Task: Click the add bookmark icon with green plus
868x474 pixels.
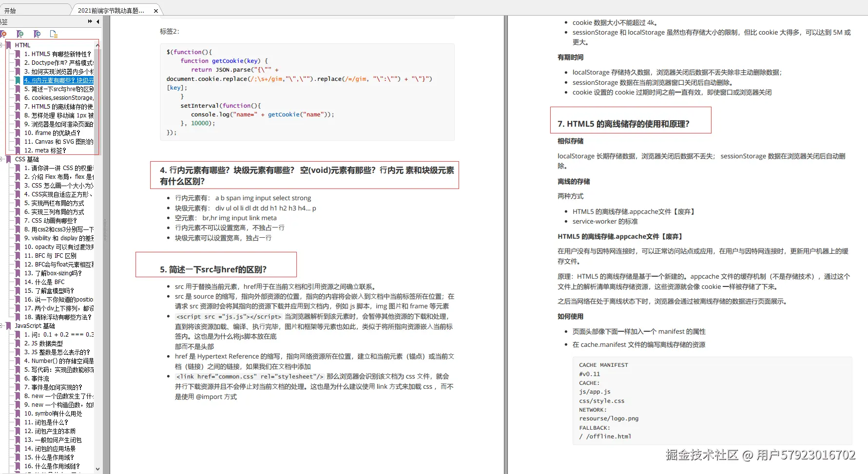Action: tap(20, 34)
